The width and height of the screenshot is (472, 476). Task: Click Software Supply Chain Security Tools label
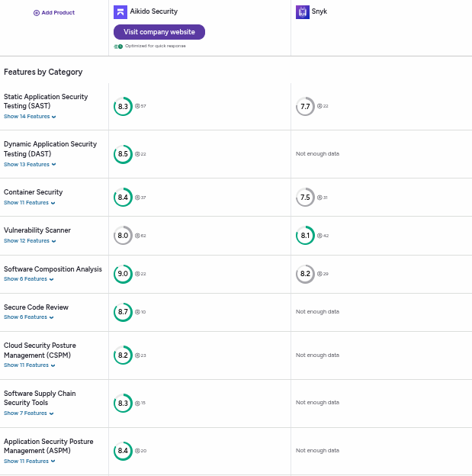(x=40, y=398)
